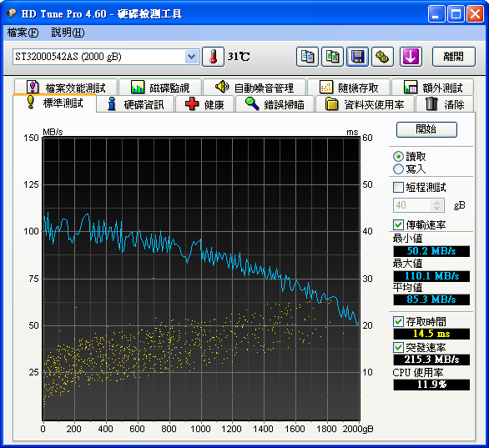Click the thermometer temperature icon

(x=213, y=57)
